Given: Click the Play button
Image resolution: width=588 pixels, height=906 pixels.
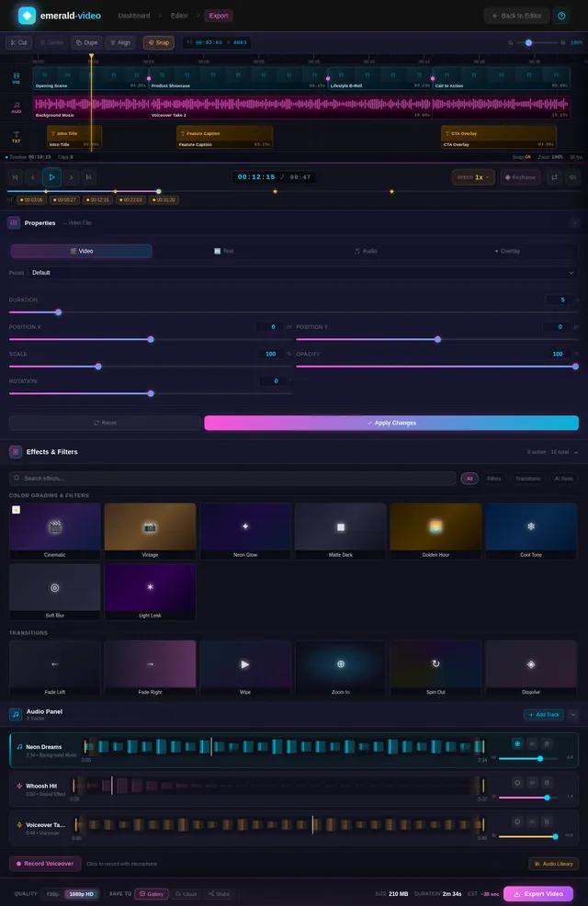Looking at the screenshot, I should pos(51,177).
